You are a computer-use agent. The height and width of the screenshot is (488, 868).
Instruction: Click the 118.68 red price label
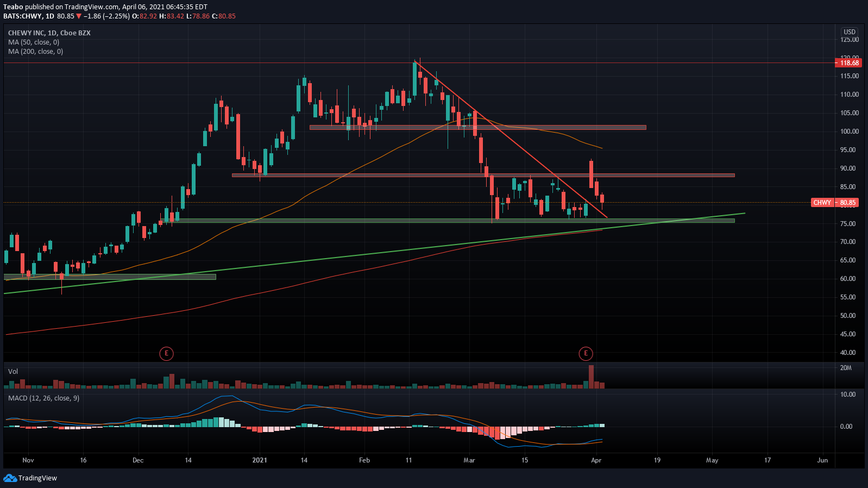pos(849,63)
